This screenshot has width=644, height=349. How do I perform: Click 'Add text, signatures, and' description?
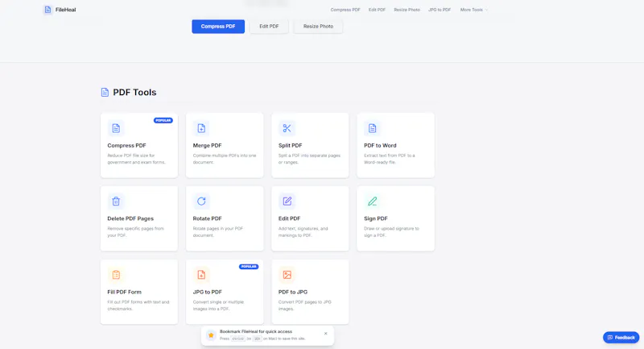(303, 232)
